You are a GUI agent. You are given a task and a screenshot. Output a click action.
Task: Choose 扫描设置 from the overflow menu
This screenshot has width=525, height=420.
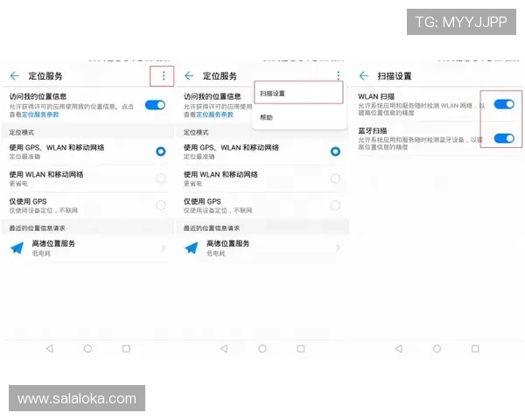(298, 93)
